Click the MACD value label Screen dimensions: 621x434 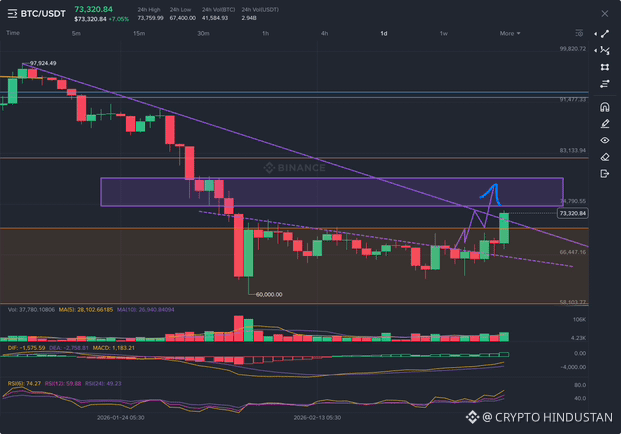click(114, 348)
